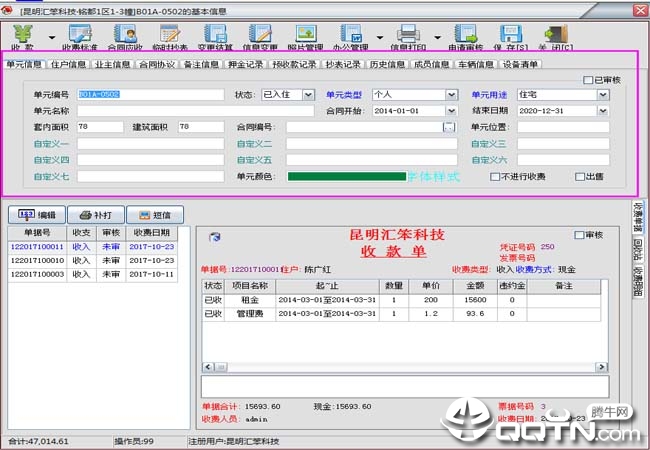Image resolution: width=650 pixels, height=450 pixels.
Task: Select the 租金 item row
Action: pyautogui.click(x=401, y=300)
